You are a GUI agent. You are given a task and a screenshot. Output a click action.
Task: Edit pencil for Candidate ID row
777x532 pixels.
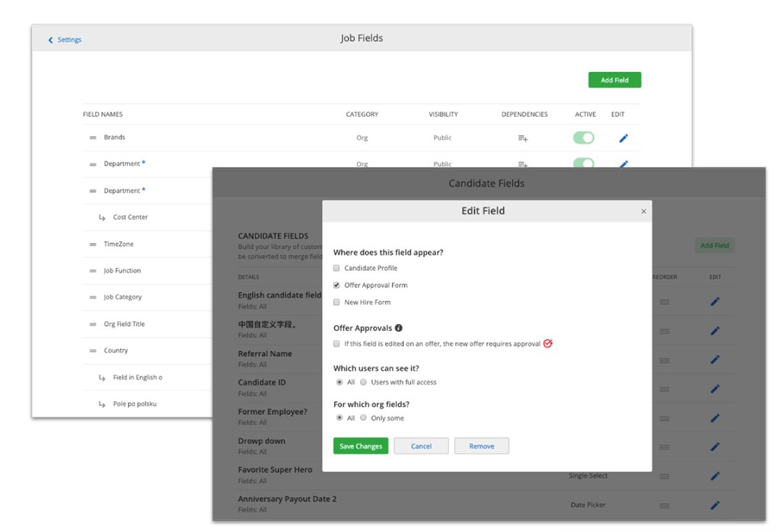(715, 389)
